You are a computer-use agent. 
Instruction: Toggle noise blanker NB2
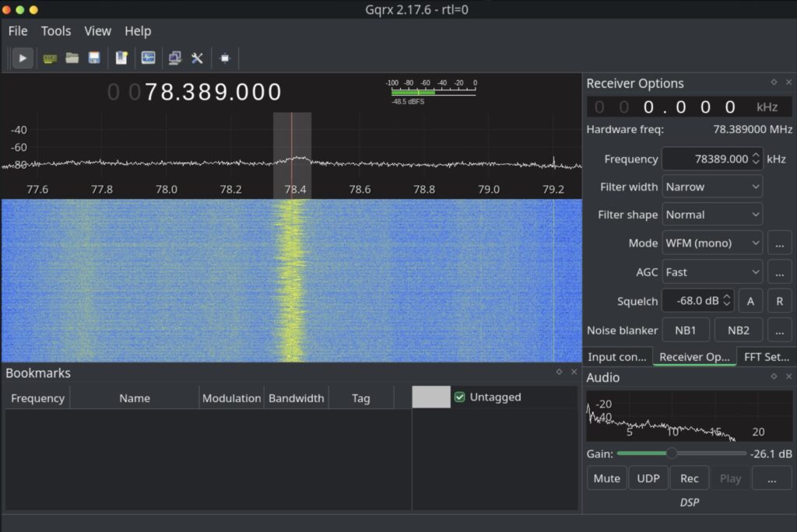(x=738, y=331)
